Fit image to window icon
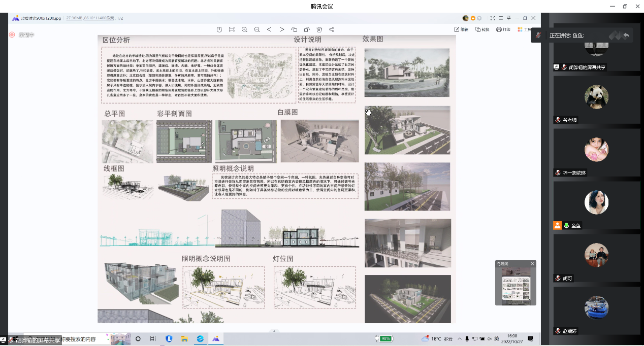Image resolution: width=644 pixels, height=346 pixels. tap(232, 29)
